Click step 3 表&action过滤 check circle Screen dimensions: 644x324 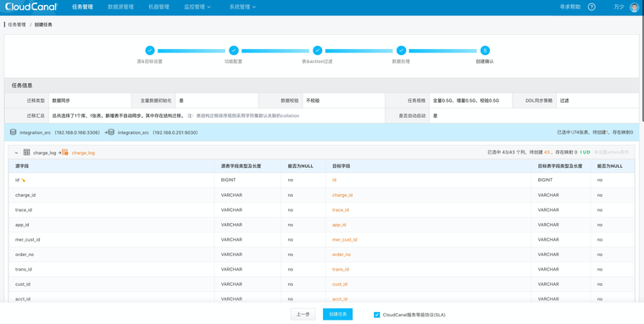(x=318, y=51)
